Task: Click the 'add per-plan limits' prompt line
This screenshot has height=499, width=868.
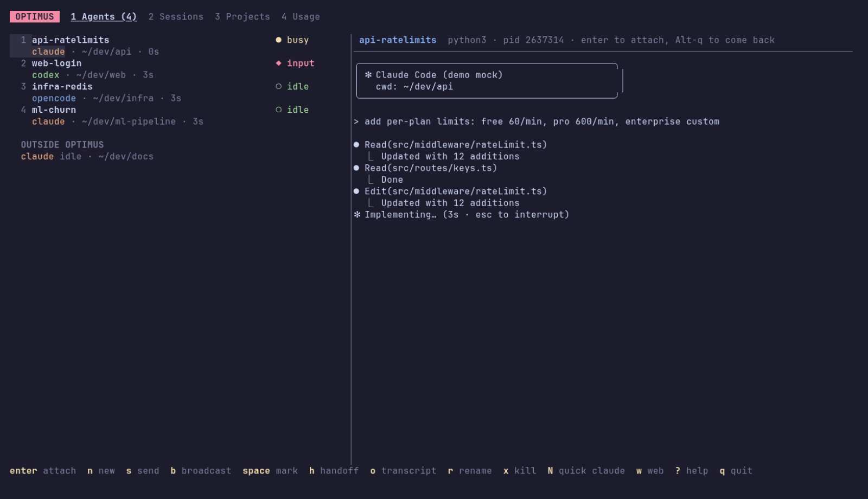Action: [x=537, y=121]
